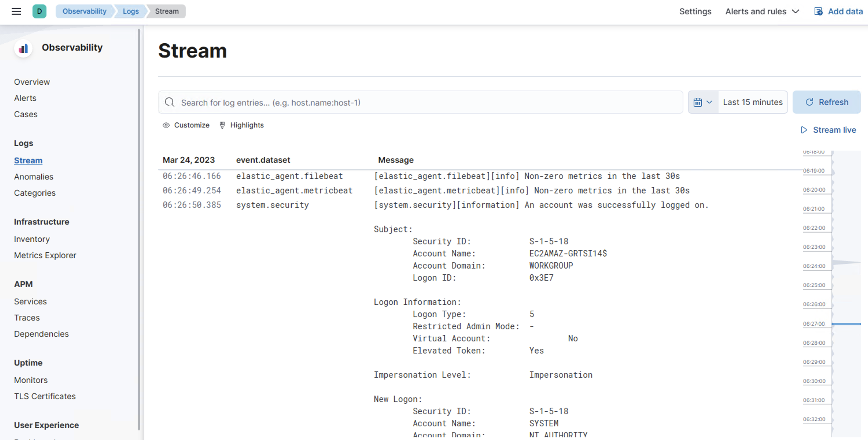Start Stream live playback
868x440 pixels.
coord(828,130)
